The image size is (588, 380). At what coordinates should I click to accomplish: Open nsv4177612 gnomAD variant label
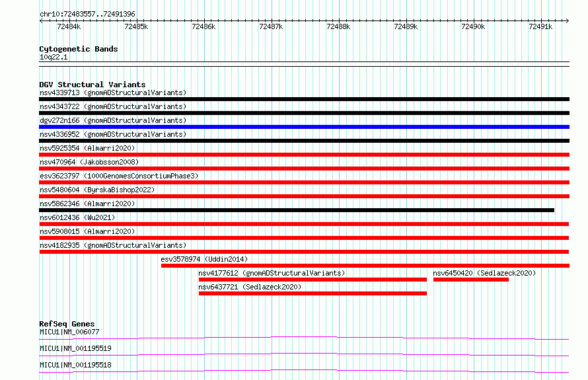272,273
